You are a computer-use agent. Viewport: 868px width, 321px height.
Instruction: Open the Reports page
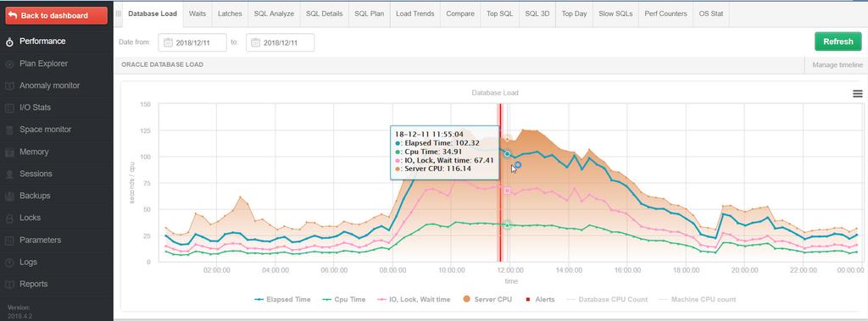point(33,284)
